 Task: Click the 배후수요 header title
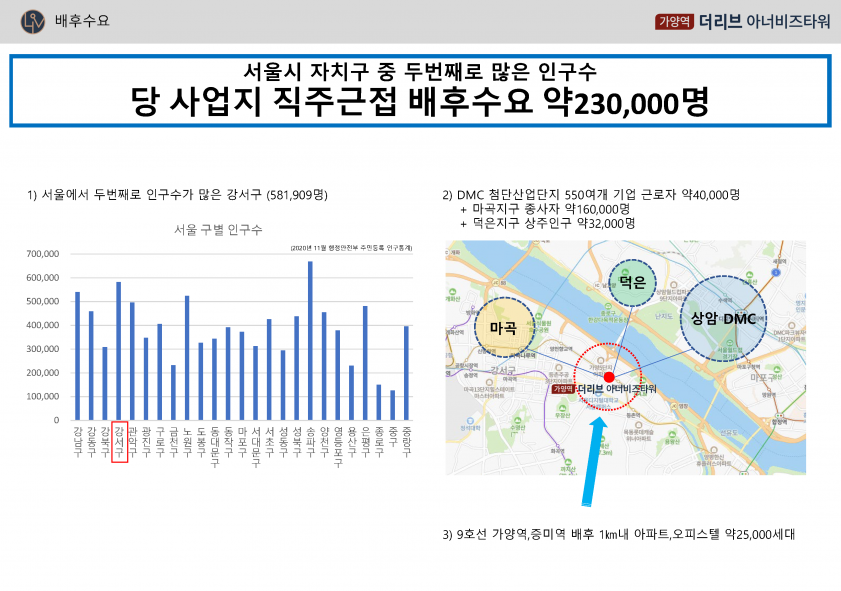point(82,21)
